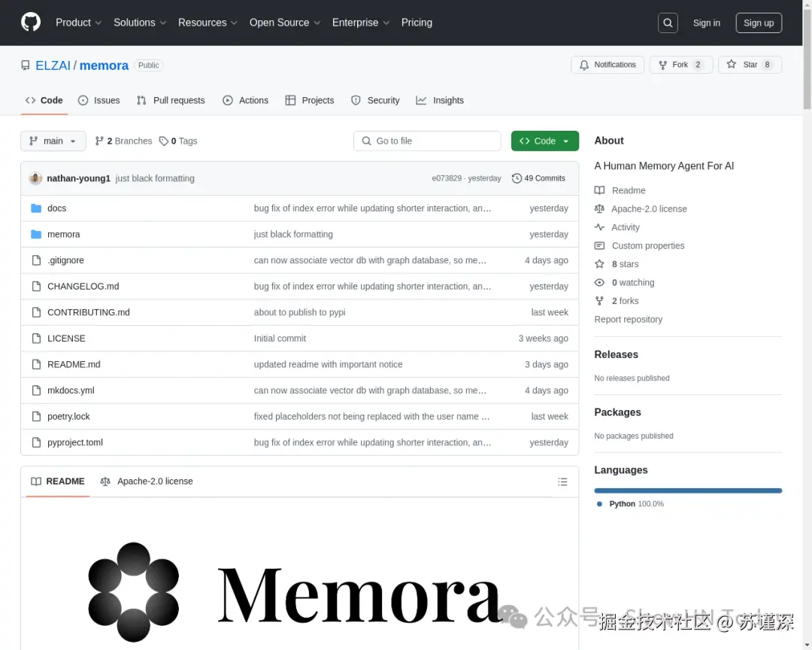The image size is (812, 650).
Task: Open the main branch selector dropdown
Action: click(53, 141)
